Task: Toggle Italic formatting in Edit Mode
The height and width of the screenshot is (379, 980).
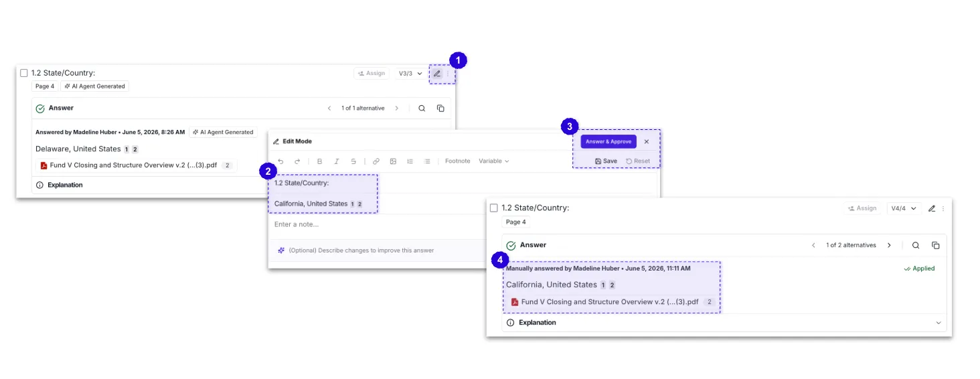Action: [337, 161]
